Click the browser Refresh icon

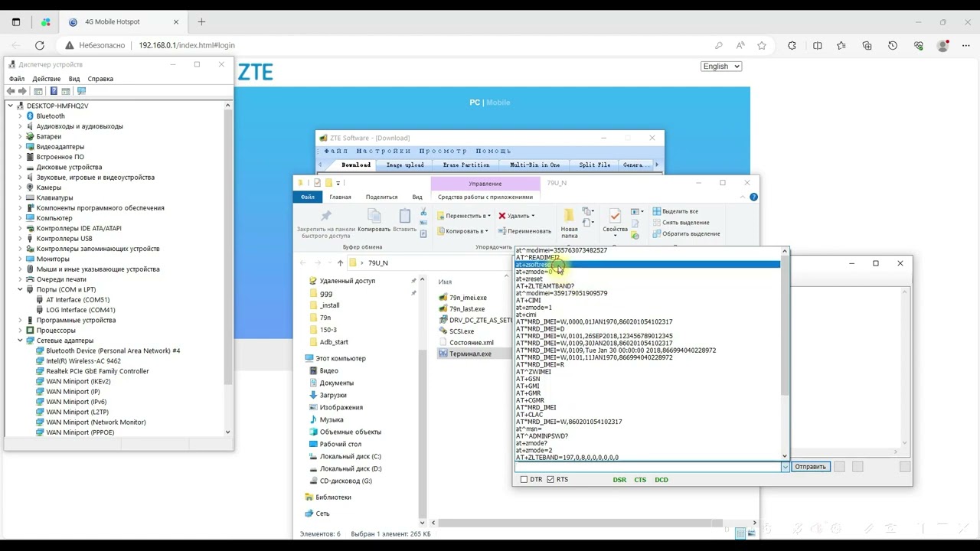coord(40,45)
